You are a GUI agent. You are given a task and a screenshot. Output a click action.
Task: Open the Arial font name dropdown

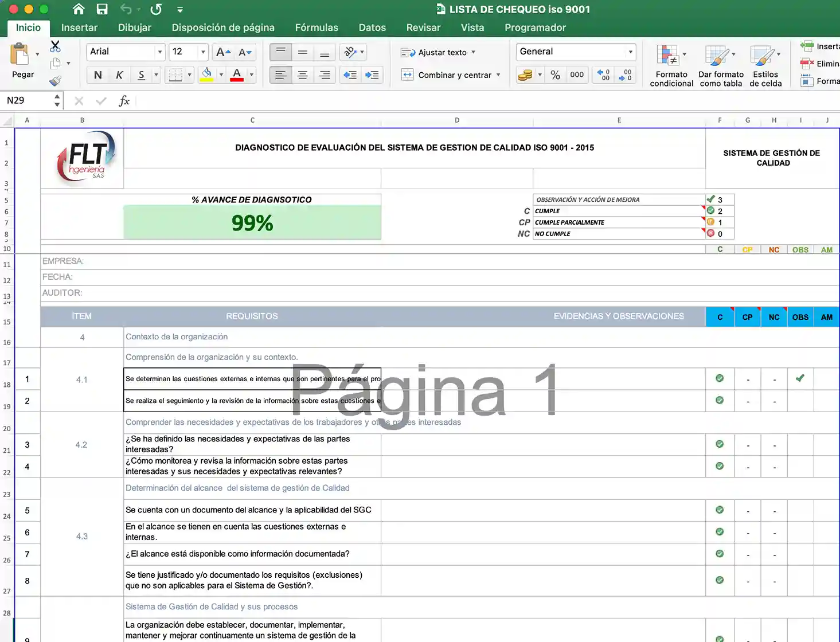pyautogui.click(x=160, y=52)
